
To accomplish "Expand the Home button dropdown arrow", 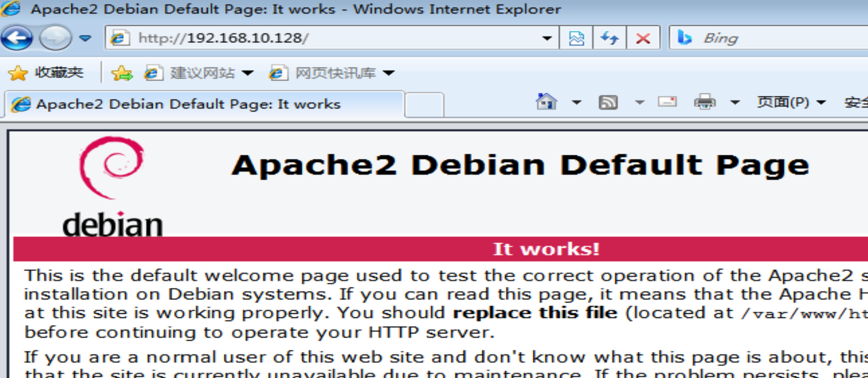I will tap(576, 102).
